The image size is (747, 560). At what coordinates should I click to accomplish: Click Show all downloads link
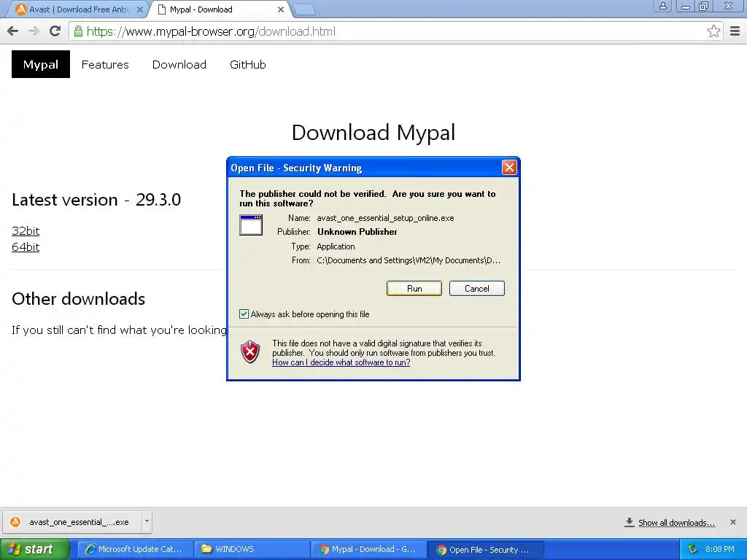pos(676,522)
